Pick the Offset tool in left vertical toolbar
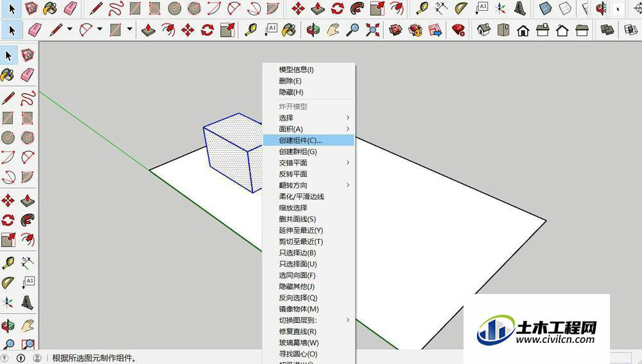The width and height of the screenshot is (642, 364). [28, 239]
